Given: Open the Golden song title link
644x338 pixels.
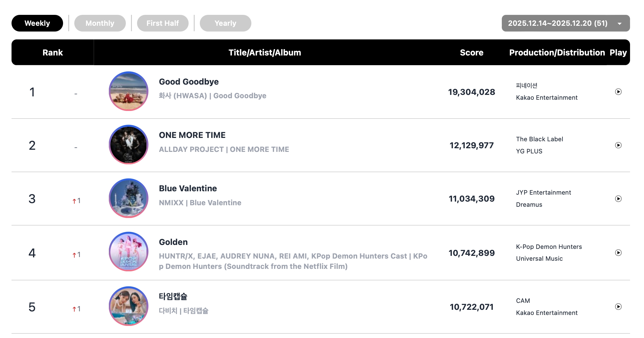Looking at the screenshot, I should (x=173, y=242).
